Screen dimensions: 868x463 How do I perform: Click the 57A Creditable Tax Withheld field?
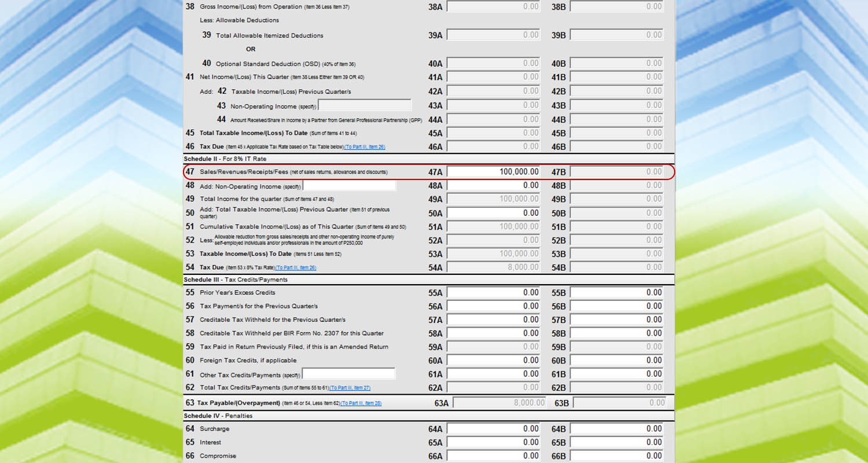pos(494,319)
